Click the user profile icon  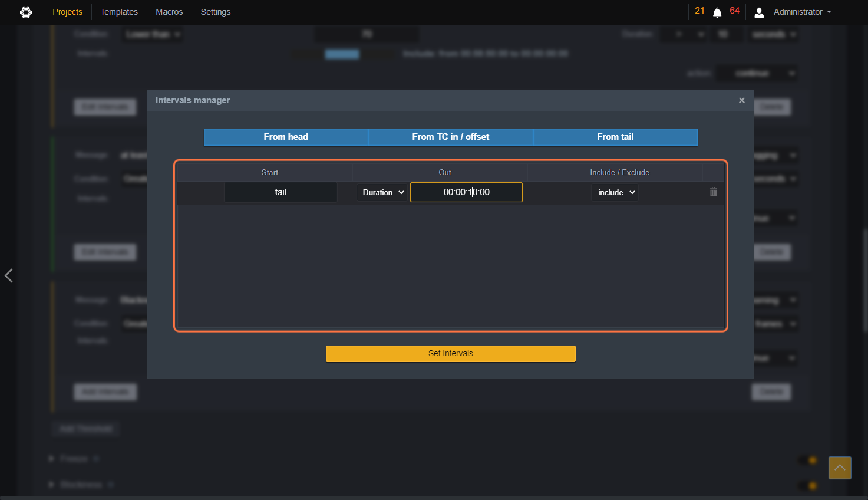point(759,12)
